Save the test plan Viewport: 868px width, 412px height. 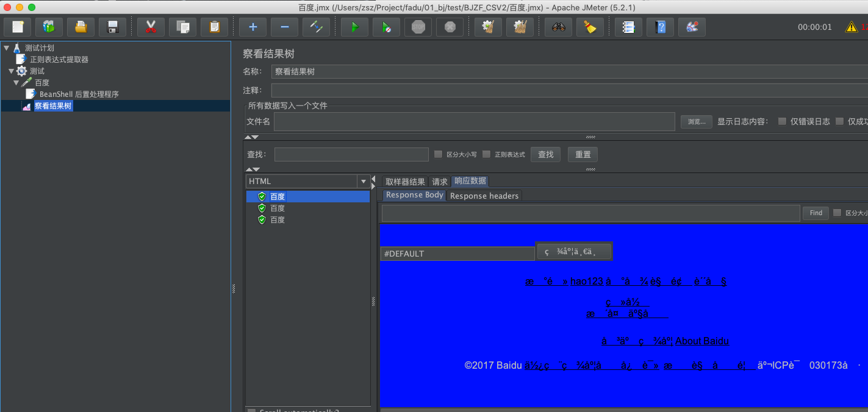(x=113, y=27)
